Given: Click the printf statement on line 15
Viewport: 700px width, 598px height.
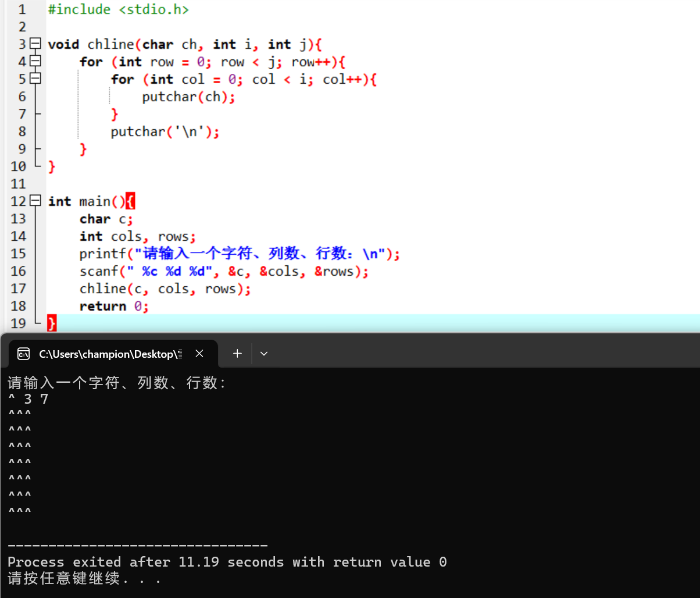Looking at the screenshot, I should pyautogui.click(x=240, y=254).
